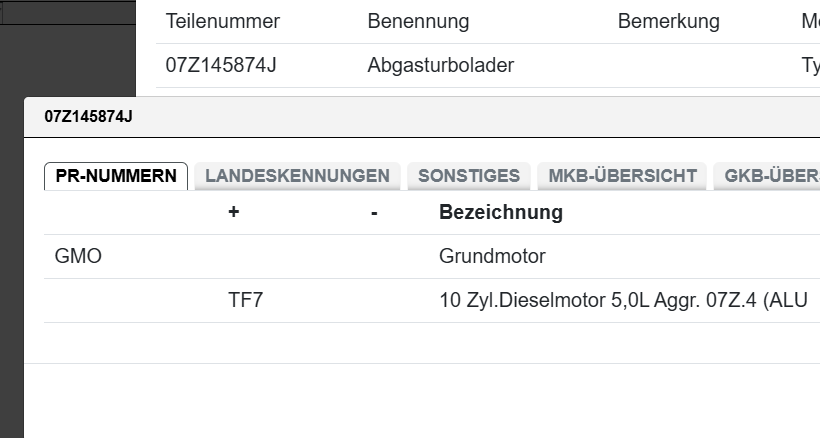The image size is (820, 438).
Task: Click the Abgasturbolader table cell
Action: (x=440, y=66)
